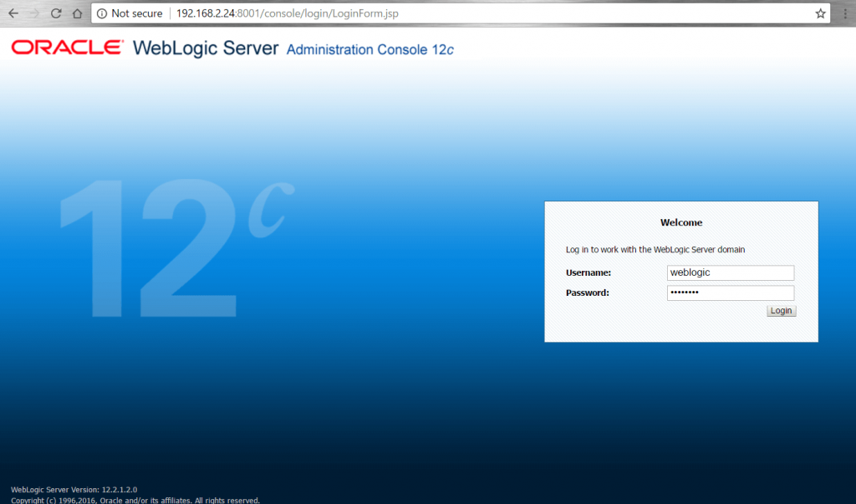Click the Password field
This screenshot has height=504, width=856.
[730, 293]
